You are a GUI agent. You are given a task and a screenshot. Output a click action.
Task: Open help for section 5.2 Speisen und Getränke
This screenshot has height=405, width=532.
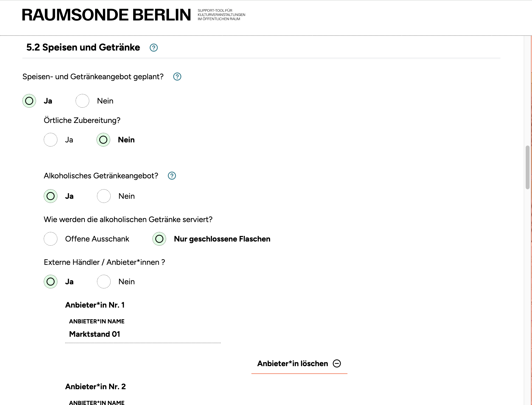coord(153,48)
